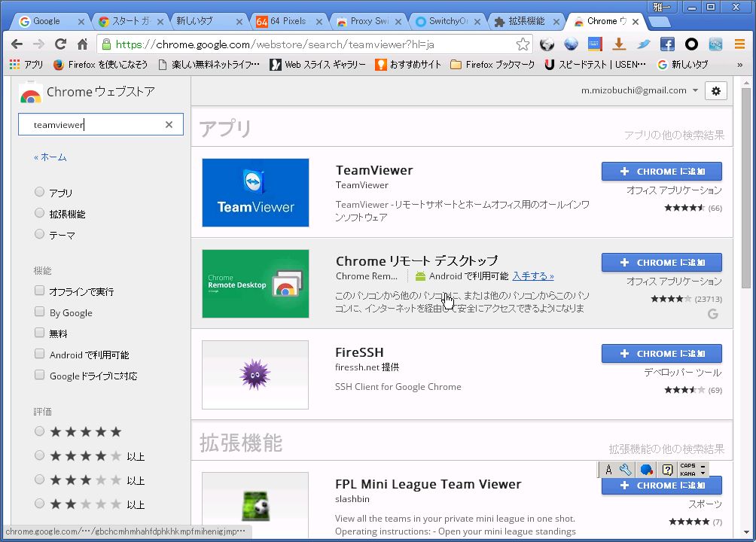Image resolution: width=756 pixels, height=542 pixels.
Task: Open the FireSSH thumbnail
Action: (x=255, y=375)
